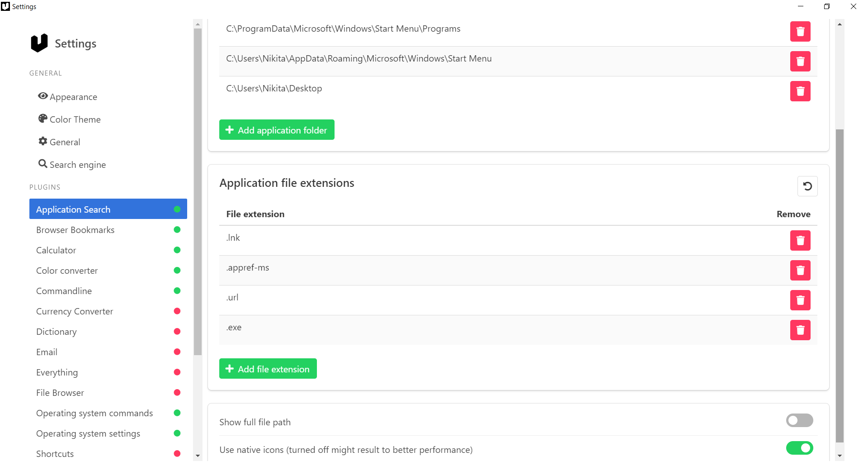Open Search engine settings
Viewport: 868px width, 466px height.
pos(72,165)
